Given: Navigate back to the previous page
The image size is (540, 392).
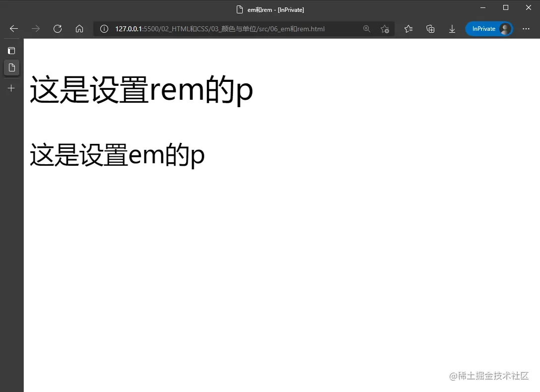Looking at the screenshot, I should (13, 29).
